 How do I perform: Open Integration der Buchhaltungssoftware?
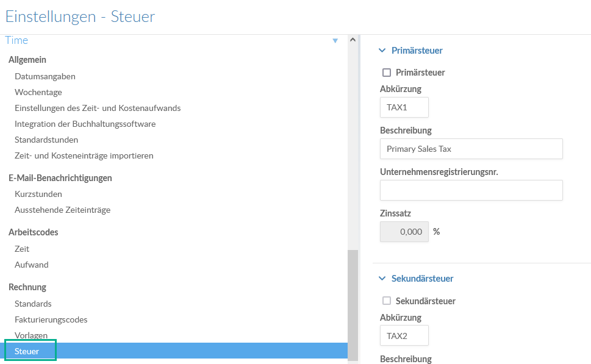tap(85, 124)
